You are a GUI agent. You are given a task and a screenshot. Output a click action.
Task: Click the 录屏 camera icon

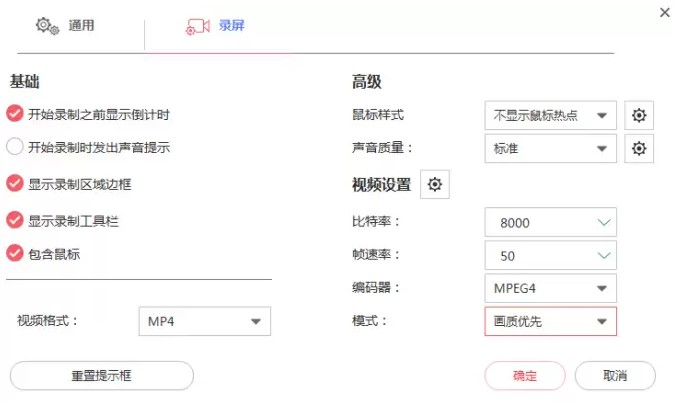tap(197, 26)
